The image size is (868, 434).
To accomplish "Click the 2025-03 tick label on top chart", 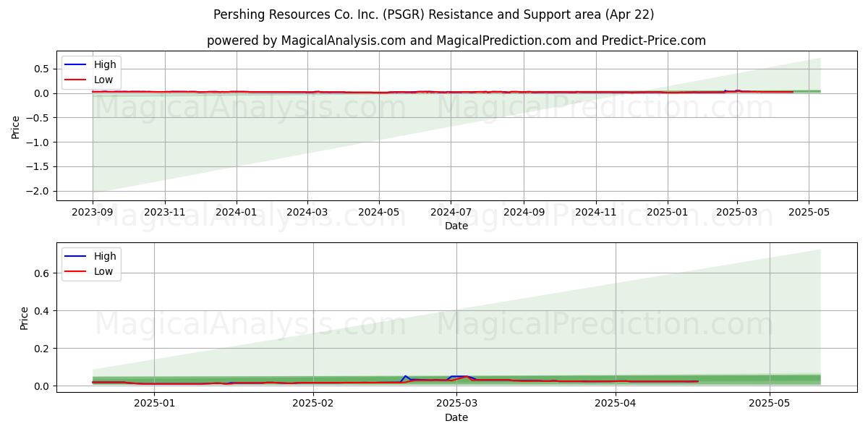I will pos(737,213).
